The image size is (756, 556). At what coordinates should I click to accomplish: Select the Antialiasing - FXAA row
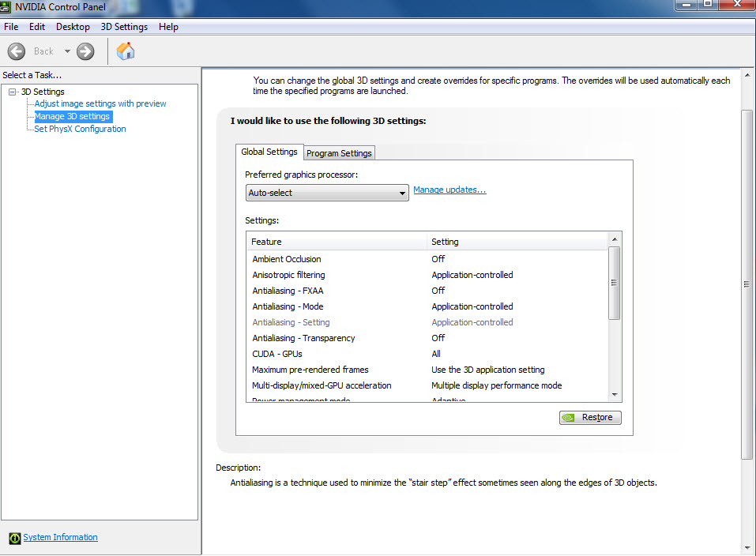[427, 291]
